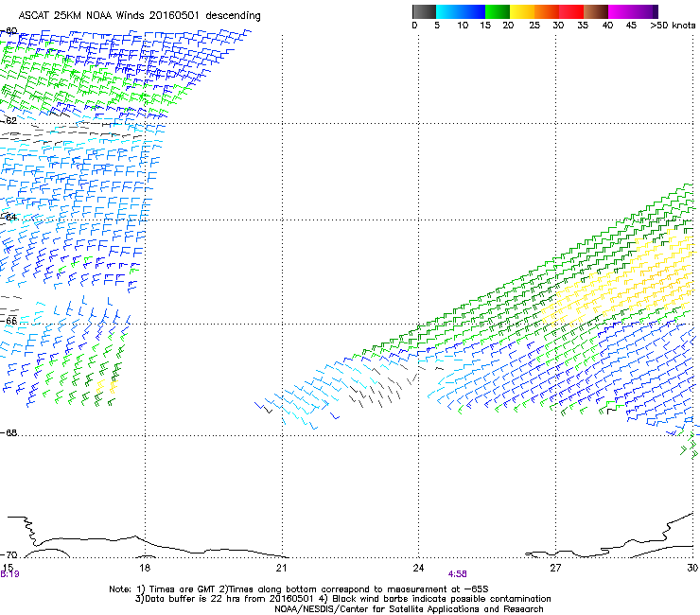Click the '18' longitude label on bottom axis
The image size is (700, 615).
[x=145, y=568]
